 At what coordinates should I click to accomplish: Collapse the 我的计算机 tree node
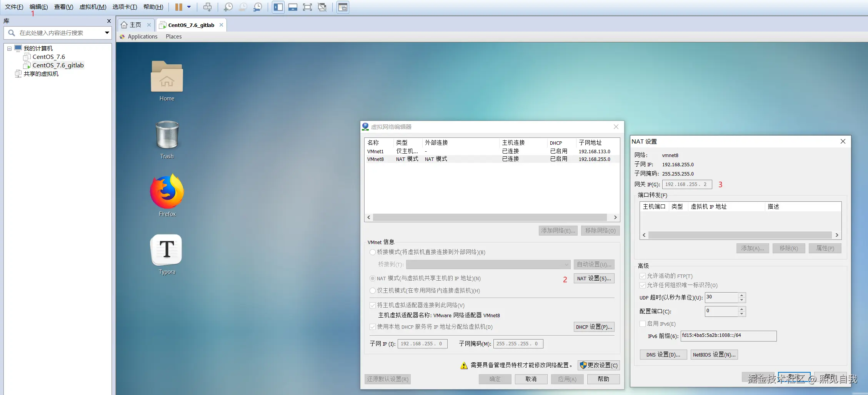[9, 49]
